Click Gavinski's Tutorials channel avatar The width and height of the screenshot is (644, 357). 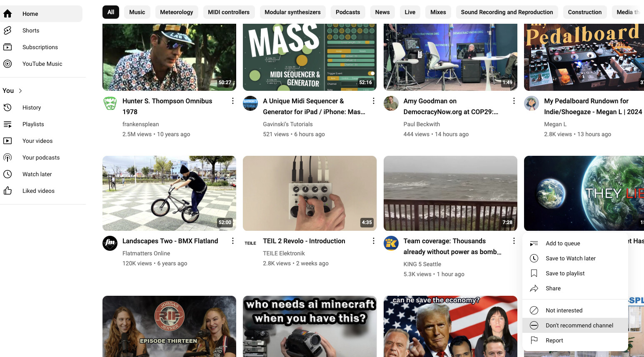pos(250,103)
